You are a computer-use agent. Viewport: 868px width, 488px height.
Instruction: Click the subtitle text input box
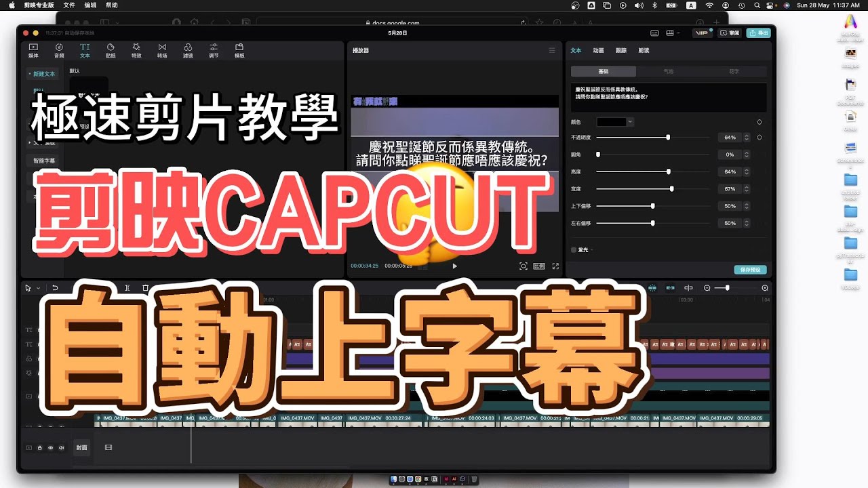[x=669, y=97]
